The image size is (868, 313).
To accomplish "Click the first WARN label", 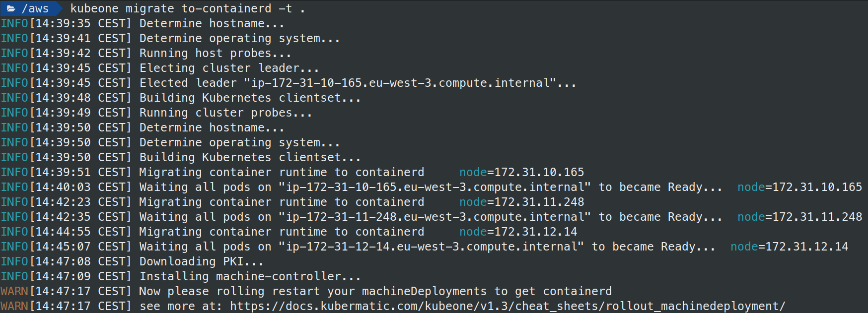I will point(14,291).
